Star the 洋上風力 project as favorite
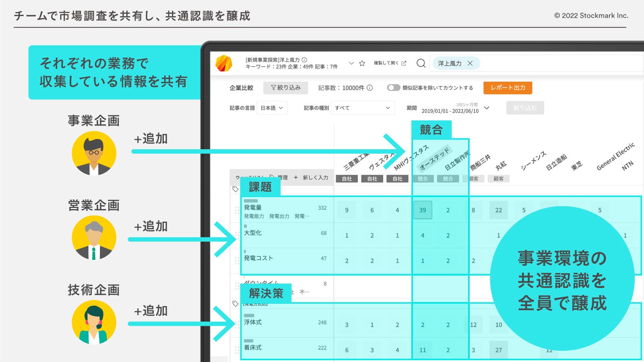Viewport: 644px width, 362px height. [x=362, y=63]
